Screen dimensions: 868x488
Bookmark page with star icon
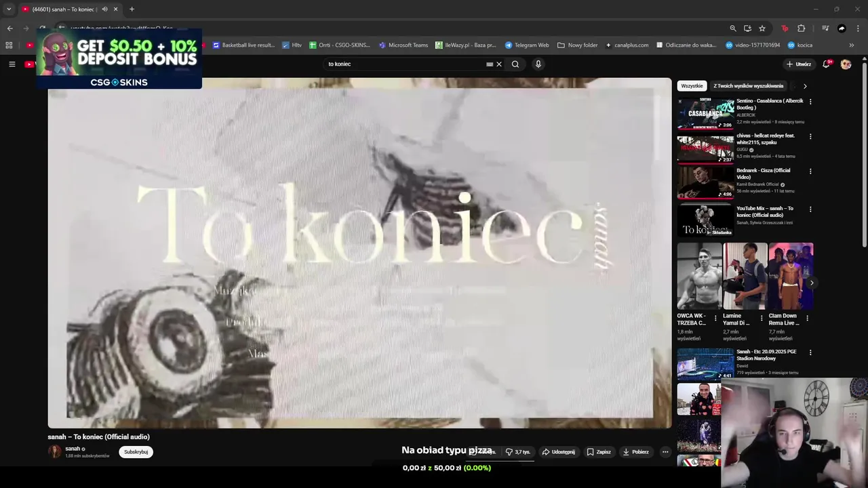[x=762, y=28]
